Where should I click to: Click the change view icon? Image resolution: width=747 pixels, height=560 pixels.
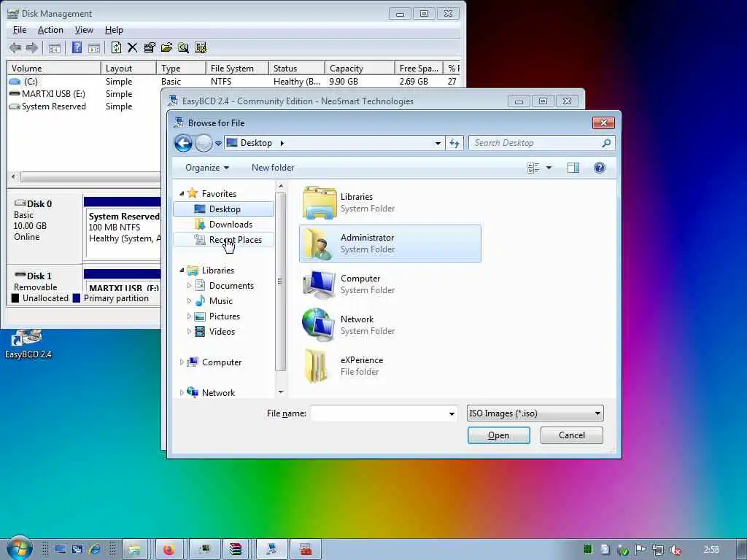533,168
